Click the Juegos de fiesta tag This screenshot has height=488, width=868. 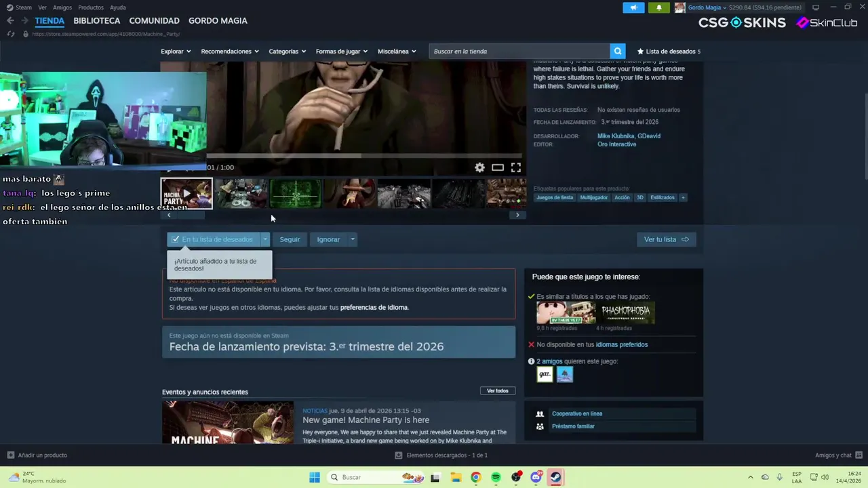(555, 198)
